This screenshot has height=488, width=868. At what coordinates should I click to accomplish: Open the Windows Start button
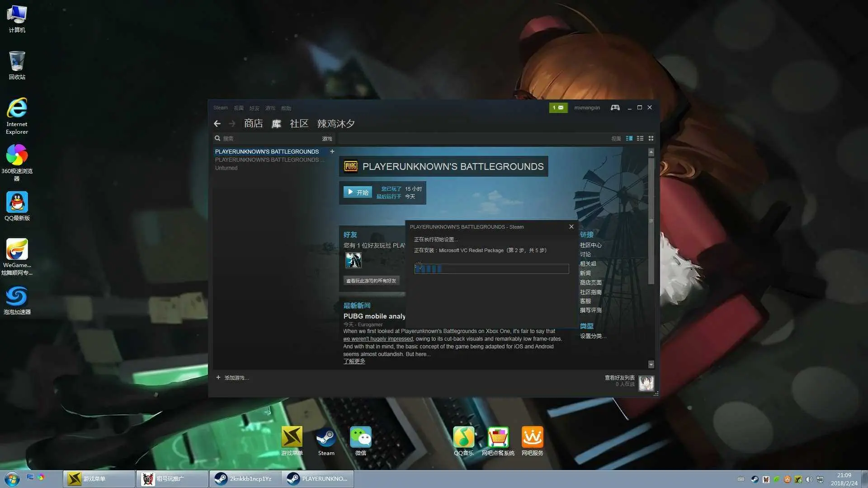tap(12, 479)
